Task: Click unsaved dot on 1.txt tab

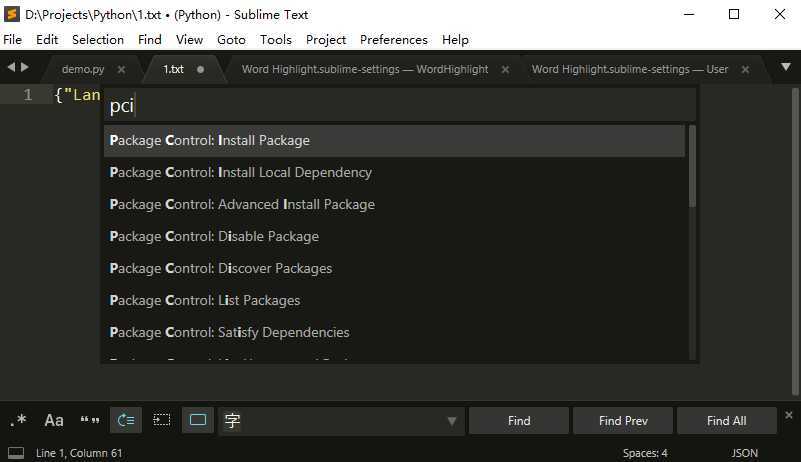Action: coord(201,70)
